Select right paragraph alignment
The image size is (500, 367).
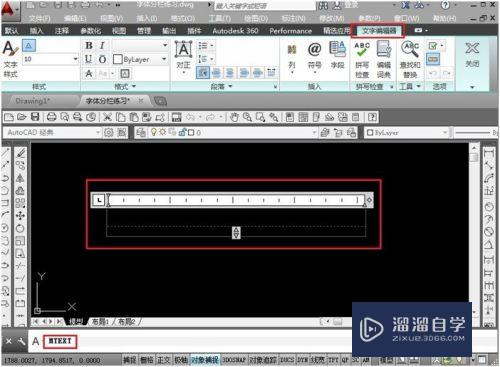tap(244, 73)
